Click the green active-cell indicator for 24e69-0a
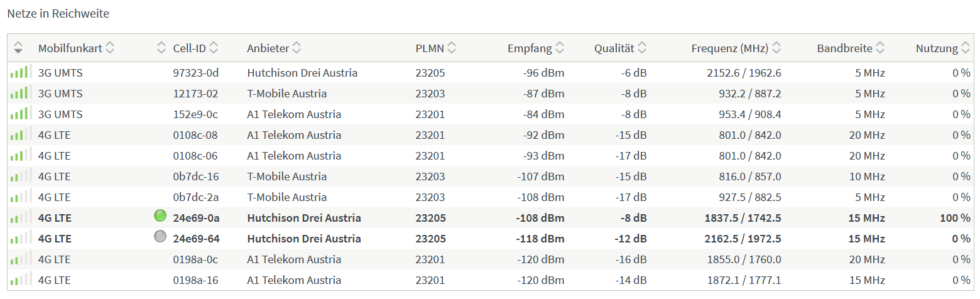Screen dimensions: 980x299 [160, 216]
